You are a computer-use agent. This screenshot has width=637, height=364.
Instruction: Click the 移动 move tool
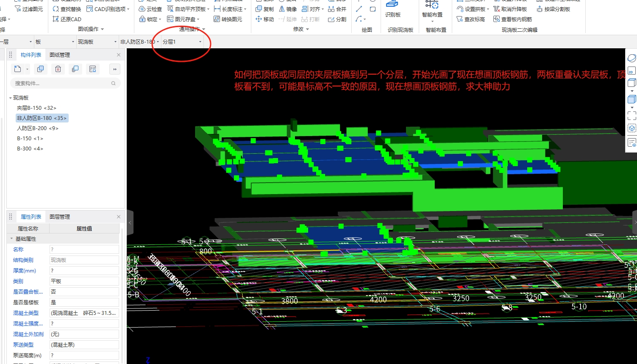point(265,19)
